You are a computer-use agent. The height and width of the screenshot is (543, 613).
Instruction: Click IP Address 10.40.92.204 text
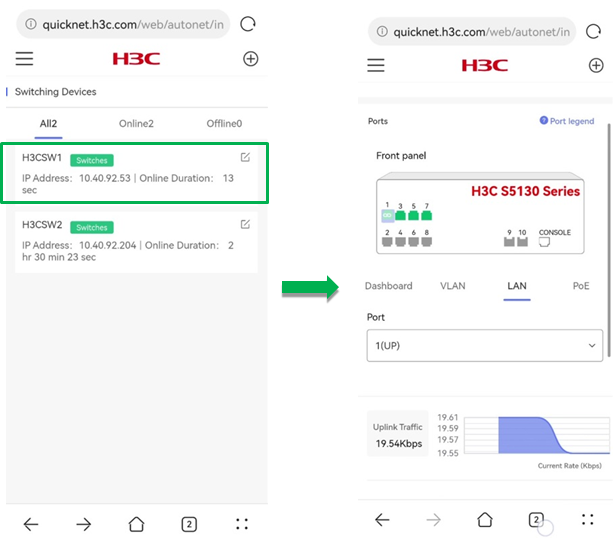tap(79, 245)
